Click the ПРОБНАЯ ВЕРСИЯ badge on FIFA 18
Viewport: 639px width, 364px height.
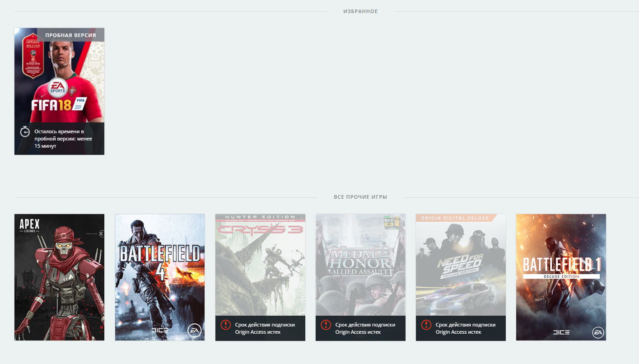tap(70, 35)
